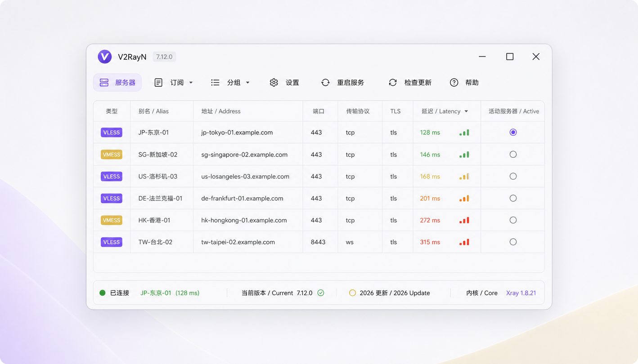
Task: Click the 2026 更新 / 2026 Update link
Action: click(395, 293)
